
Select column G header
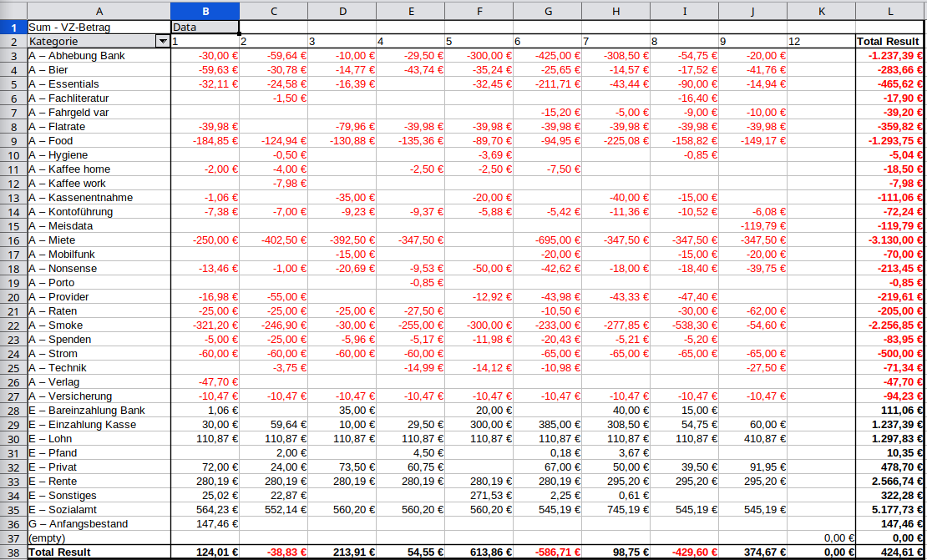click(547, 10)
